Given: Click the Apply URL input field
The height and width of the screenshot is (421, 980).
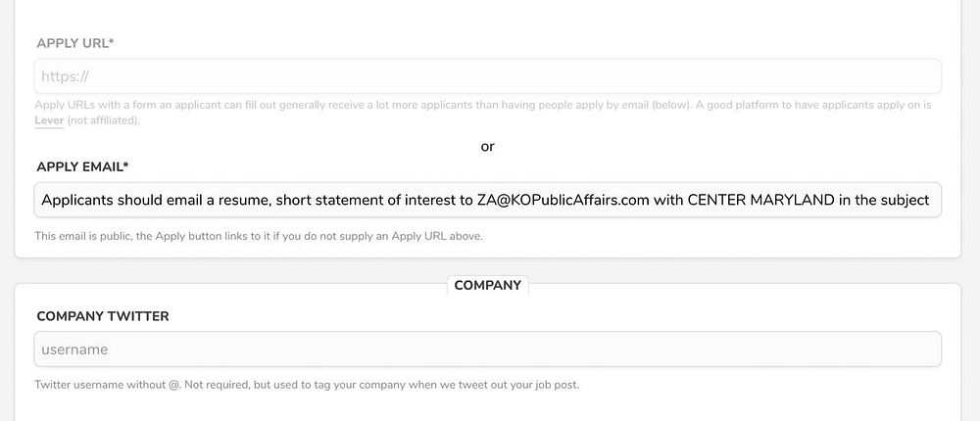Looking at the screenshot, I should [x=487, y=76].
